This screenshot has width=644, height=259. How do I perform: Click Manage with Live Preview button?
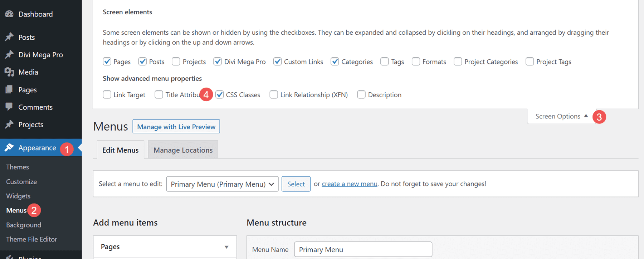pos(176,127)
